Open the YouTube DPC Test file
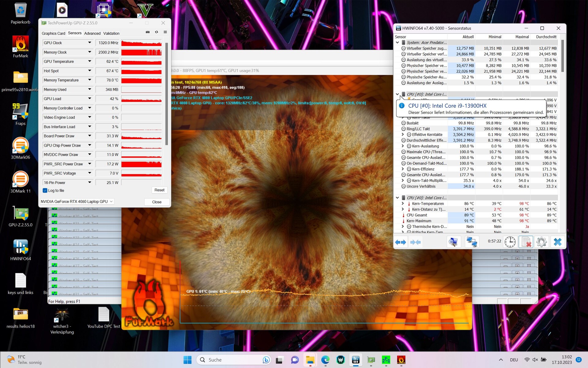Image resolution: width=588 pixels, height=368 pixels. click(x=104, y=318)
